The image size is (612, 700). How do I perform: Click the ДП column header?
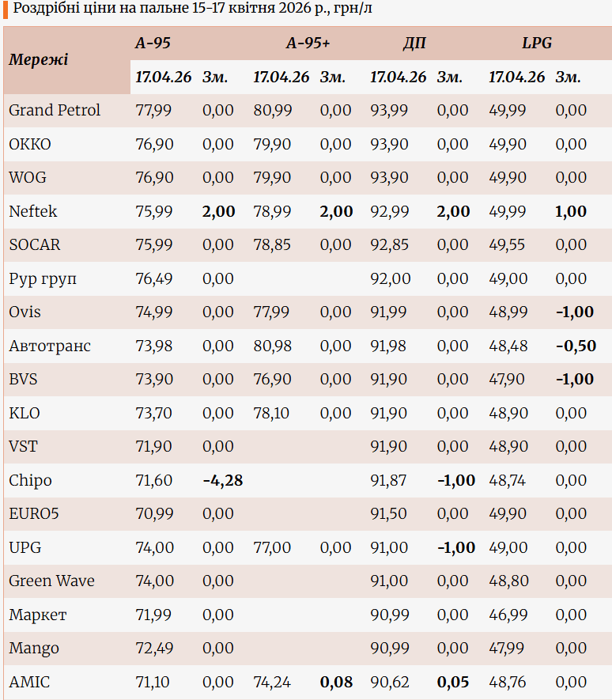(x=414, y=44)
